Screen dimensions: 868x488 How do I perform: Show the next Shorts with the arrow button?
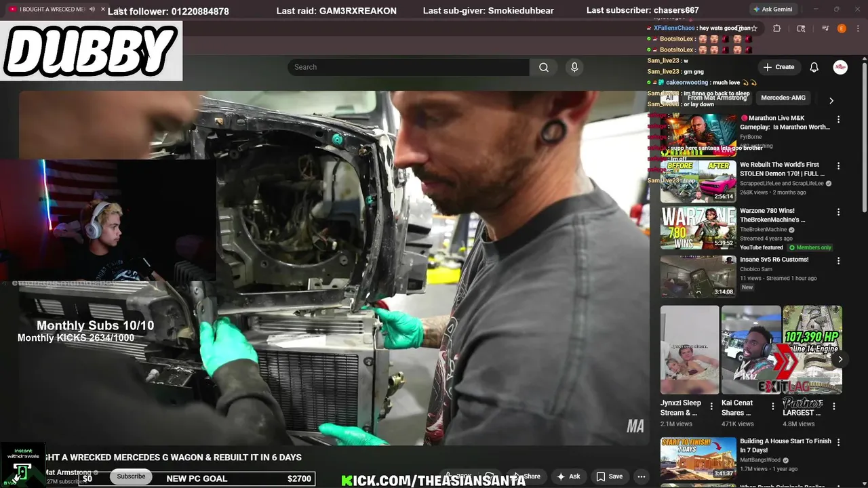pos(840,359)
